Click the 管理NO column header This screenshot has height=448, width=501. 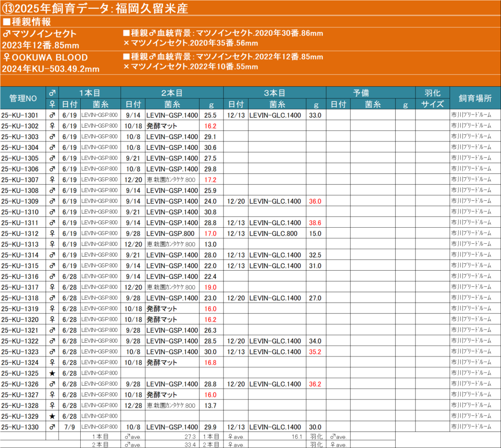[23, 98]
